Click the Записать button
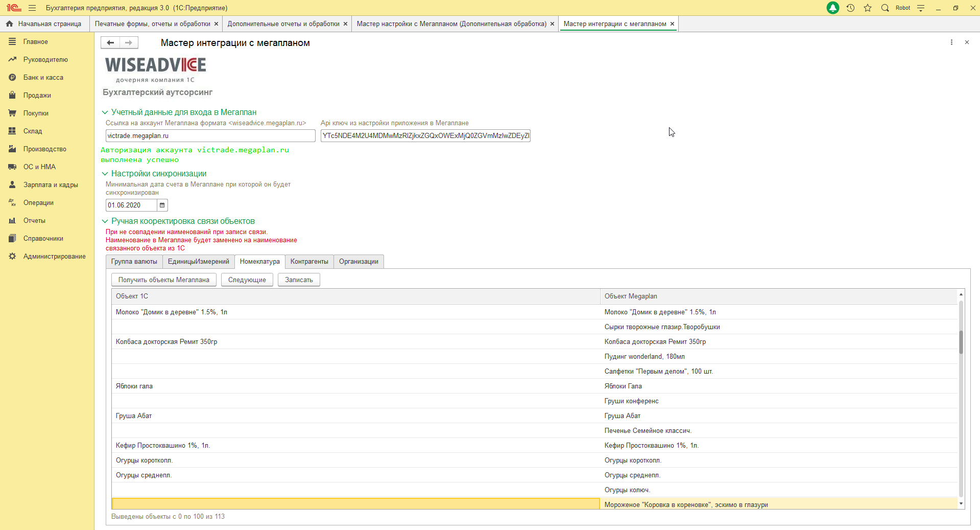 point(299,280)
